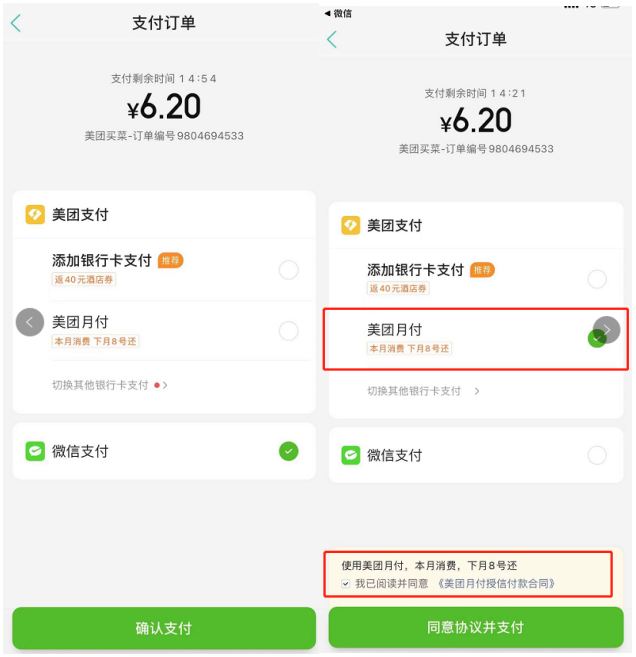
Task: Toggle the 我已阅读并同意 agreement checkbox
Action: tap(346, 583)
